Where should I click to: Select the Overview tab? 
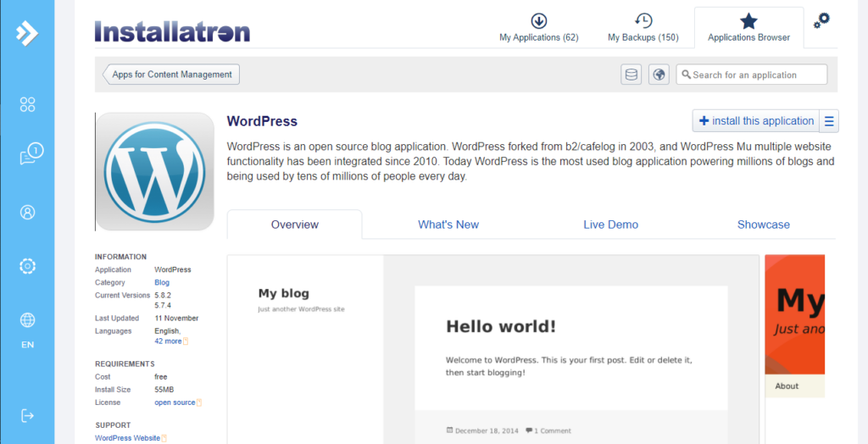point(294,225)
